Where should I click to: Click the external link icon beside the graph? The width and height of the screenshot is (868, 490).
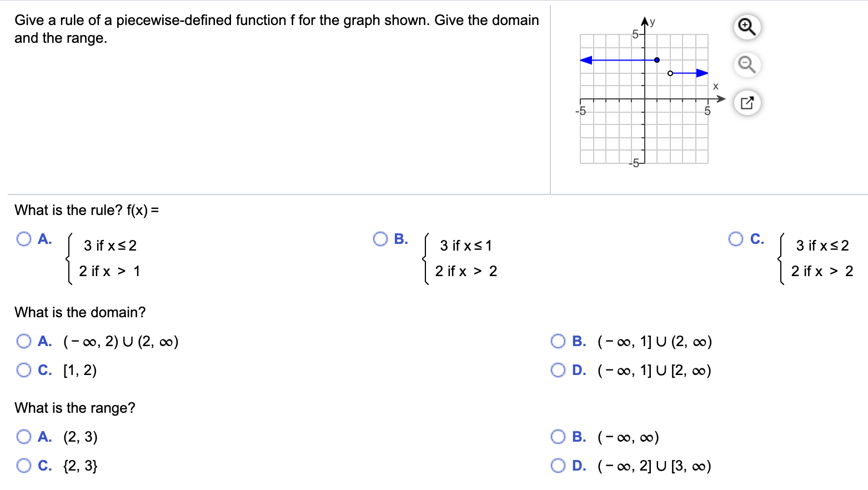click(x=746, y=102)
